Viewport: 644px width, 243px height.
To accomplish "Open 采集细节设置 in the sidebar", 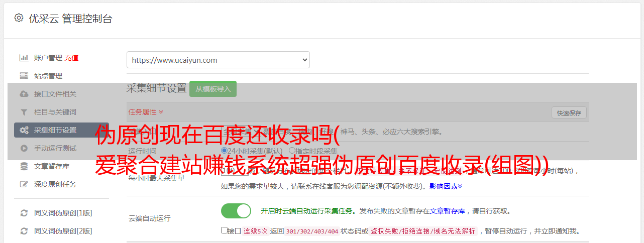I will point(61,130).
